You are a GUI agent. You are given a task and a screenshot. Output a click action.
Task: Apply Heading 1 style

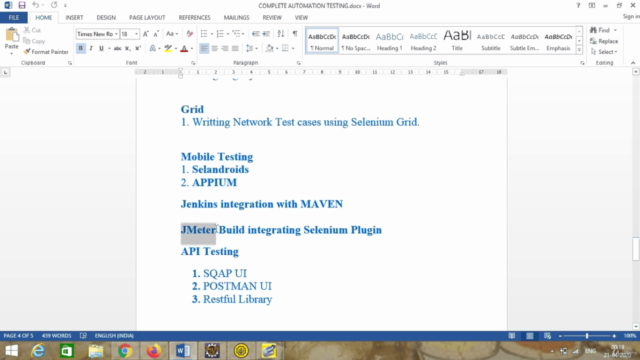click(389, 41)
